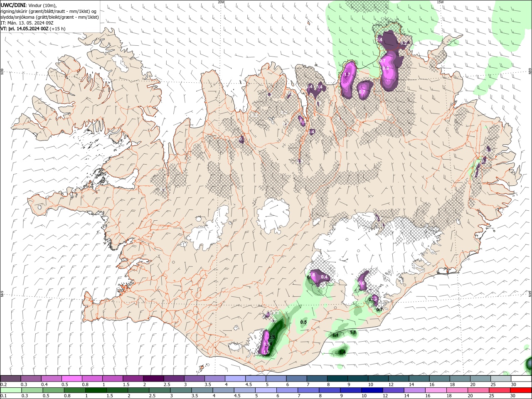Click the 1.4 rain label off the south coast
532x399 pixels.
click(x=342, y=352)
